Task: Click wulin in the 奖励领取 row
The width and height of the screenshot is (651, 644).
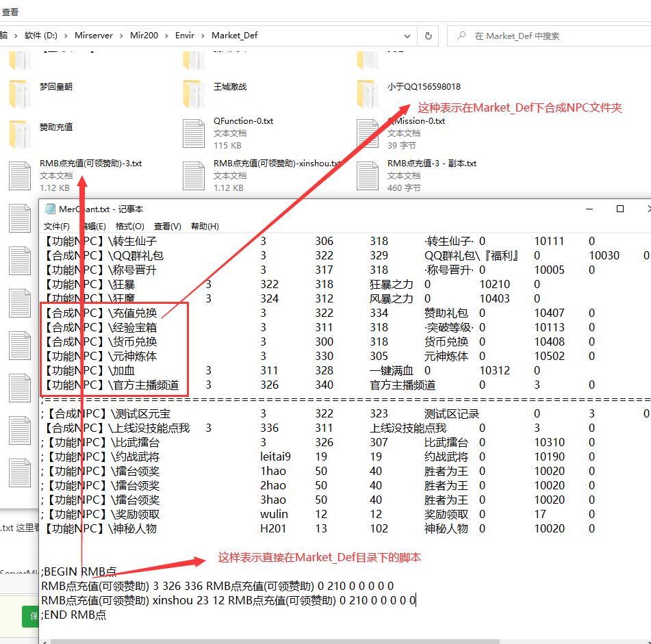Action: click(274, 514)
